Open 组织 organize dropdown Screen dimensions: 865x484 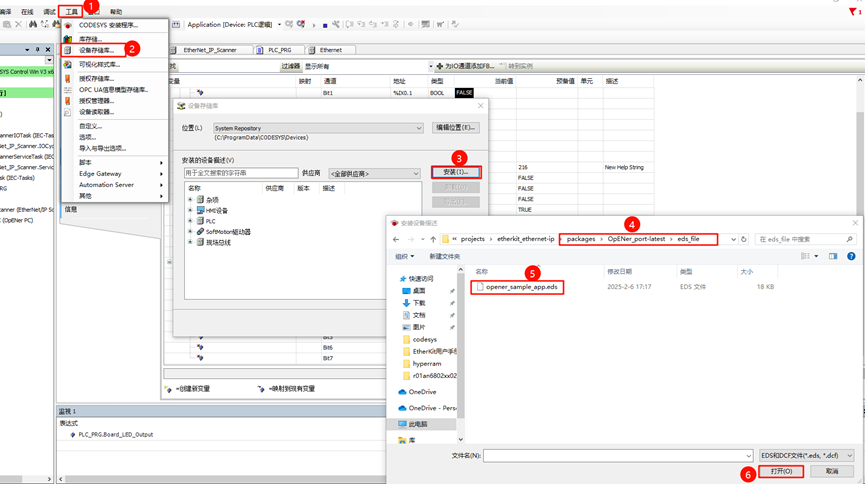click(x=404, y=257)
